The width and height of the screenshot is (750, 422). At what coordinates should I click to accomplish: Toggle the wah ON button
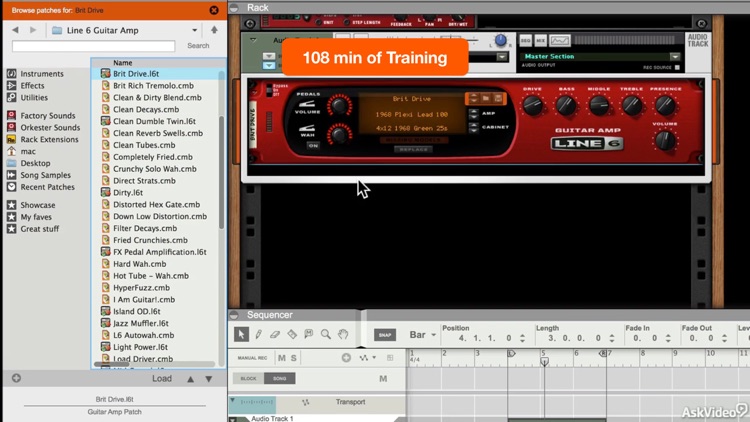[313, 145]
